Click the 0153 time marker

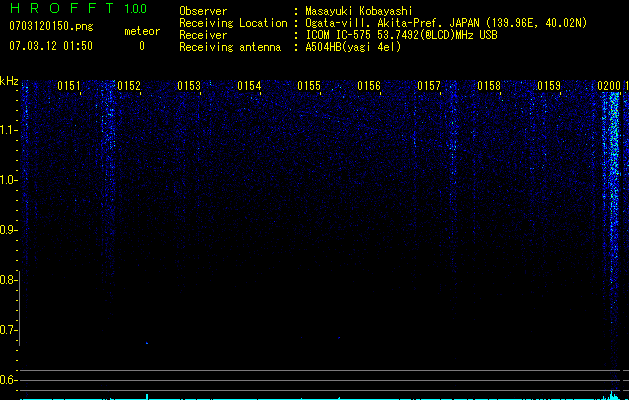click(189, 86)
